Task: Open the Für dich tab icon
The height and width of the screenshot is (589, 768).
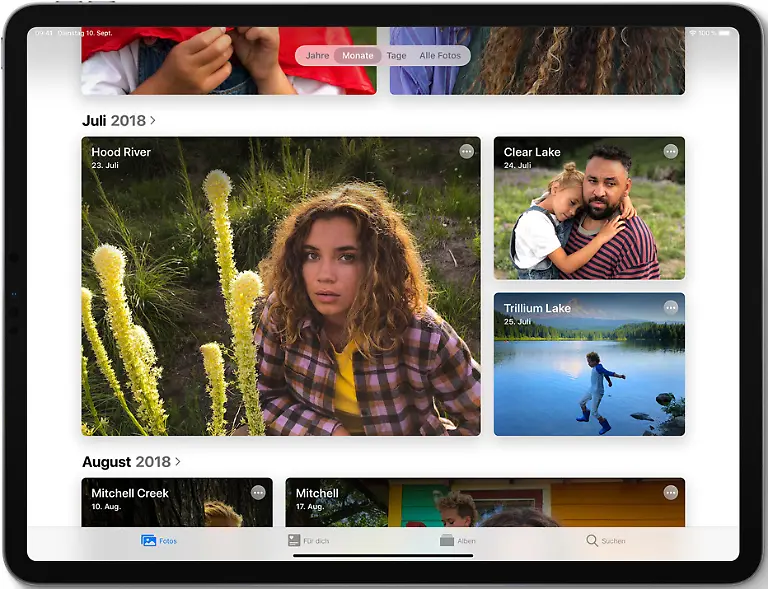Action: 294,541
